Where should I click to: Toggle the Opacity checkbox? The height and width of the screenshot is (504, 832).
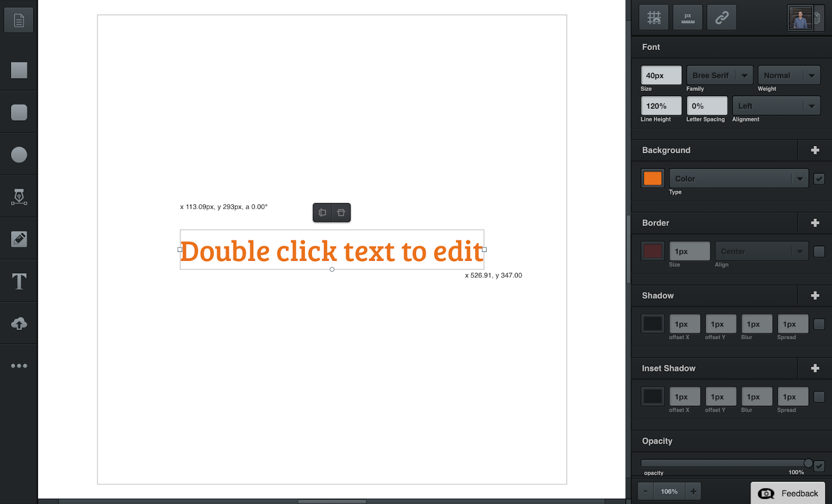click(x=819, y=466)
